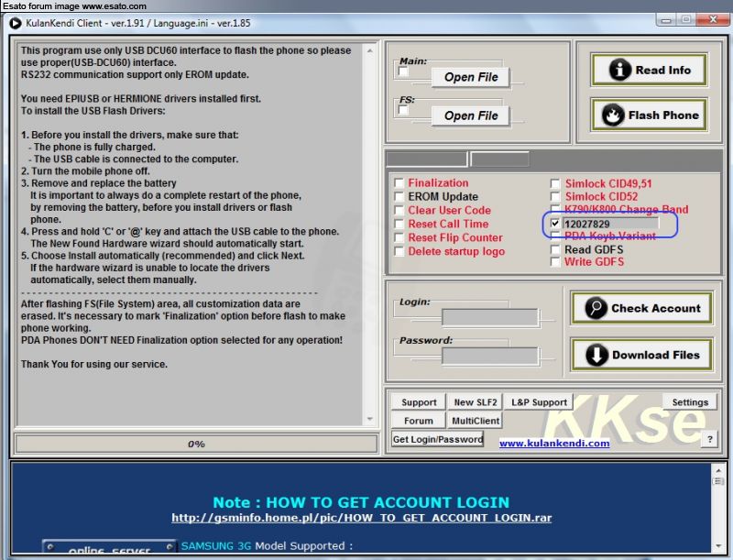Open the Settings button
Screen dimensions: 733x560
click(x=690, y=402)
